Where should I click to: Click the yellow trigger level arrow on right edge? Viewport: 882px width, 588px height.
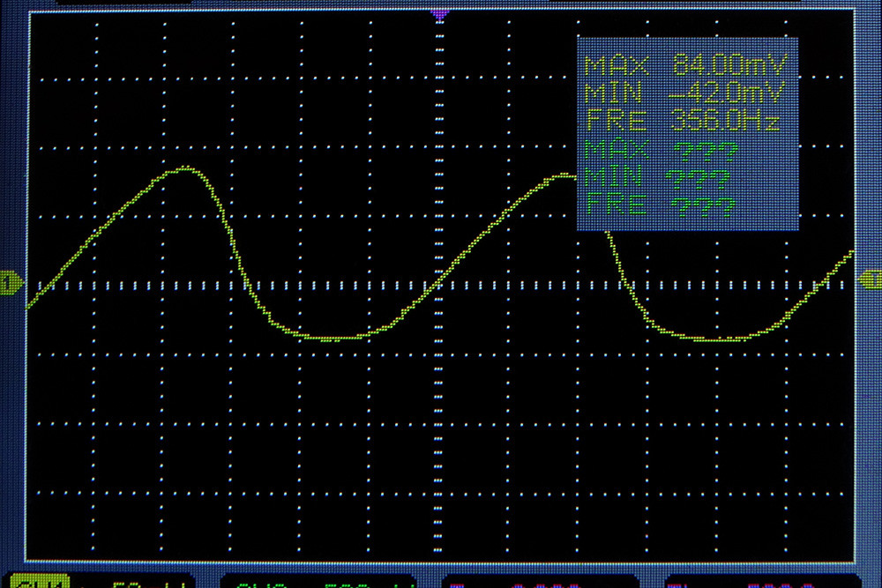(869, 279)
